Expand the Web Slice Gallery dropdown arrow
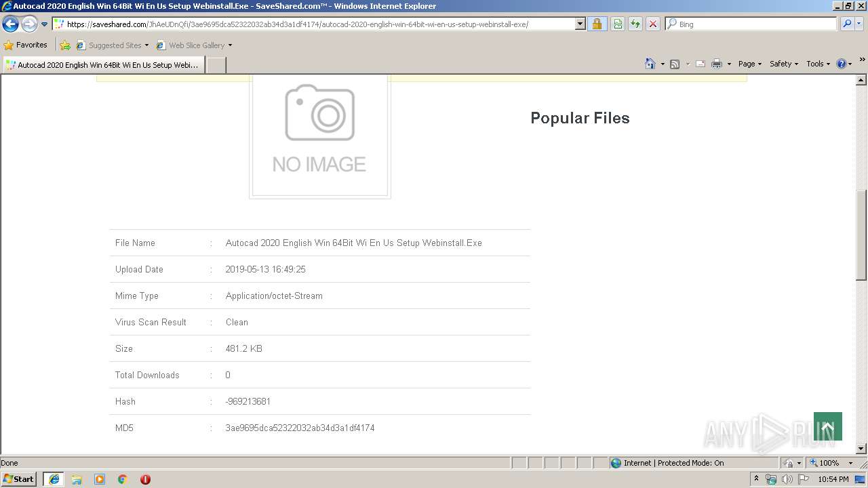This screenshot has height=488, width=868. point(230,45)
